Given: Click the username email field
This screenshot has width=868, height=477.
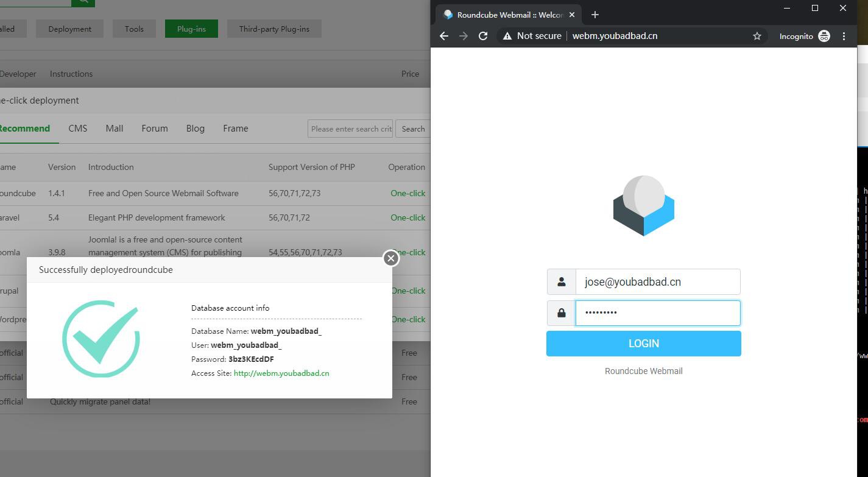Looking at the screenshot, I should (657, 282).
